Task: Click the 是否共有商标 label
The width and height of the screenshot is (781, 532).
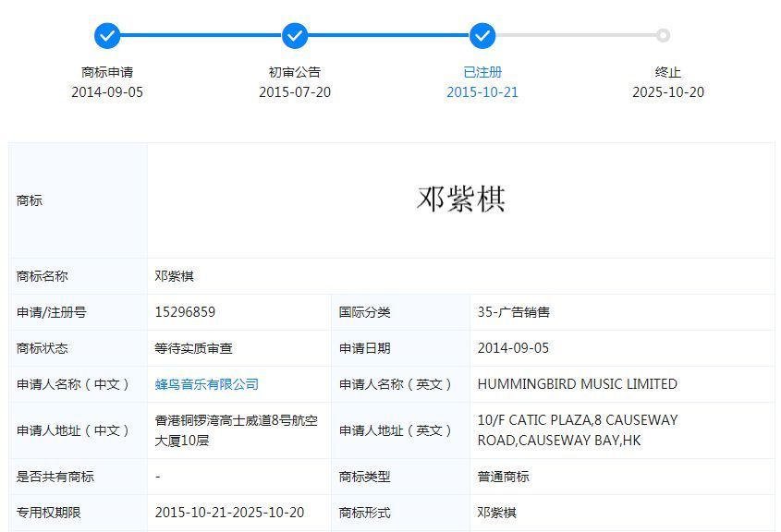Action: 55,477
